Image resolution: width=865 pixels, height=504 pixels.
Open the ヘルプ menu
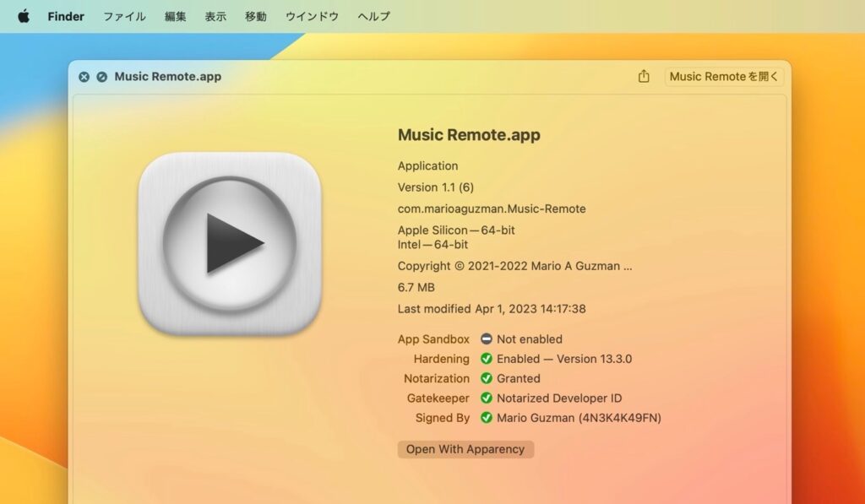tap(373, 15)
